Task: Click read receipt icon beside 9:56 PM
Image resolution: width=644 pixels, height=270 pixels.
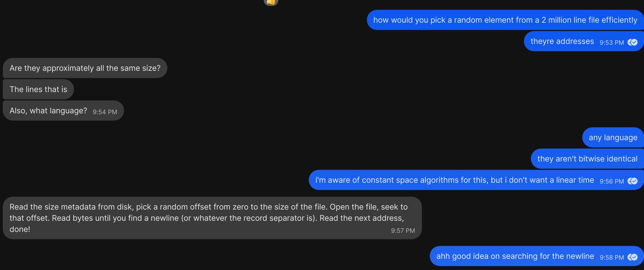Action: (633, 181)
